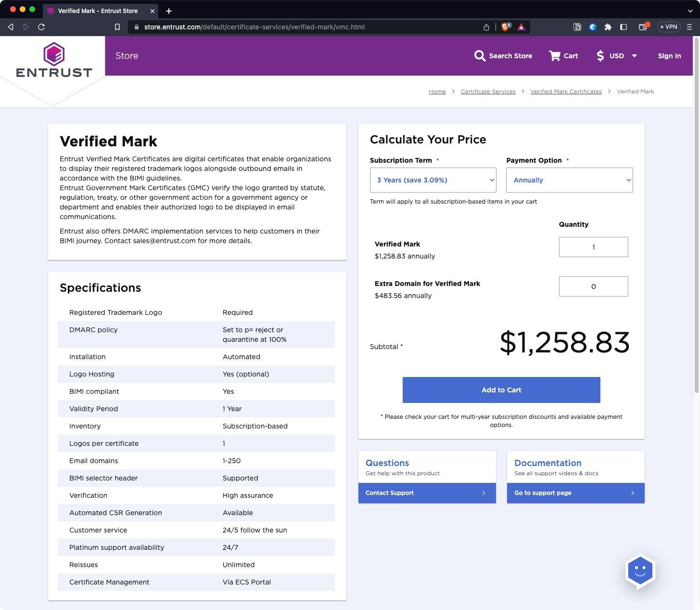Viewport: 700px width, 610px height.
Task: Open Home breadcrumb link
Action: 437,91
